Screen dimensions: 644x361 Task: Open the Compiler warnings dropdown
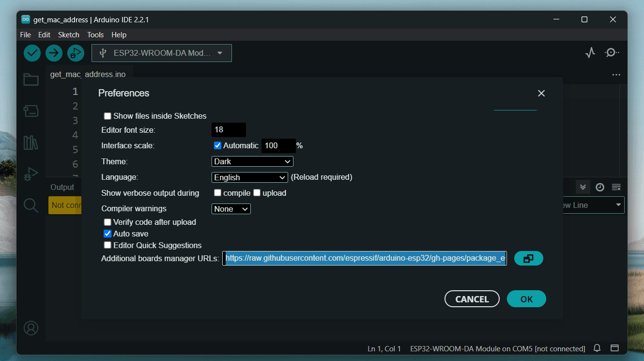coord(231,209)
